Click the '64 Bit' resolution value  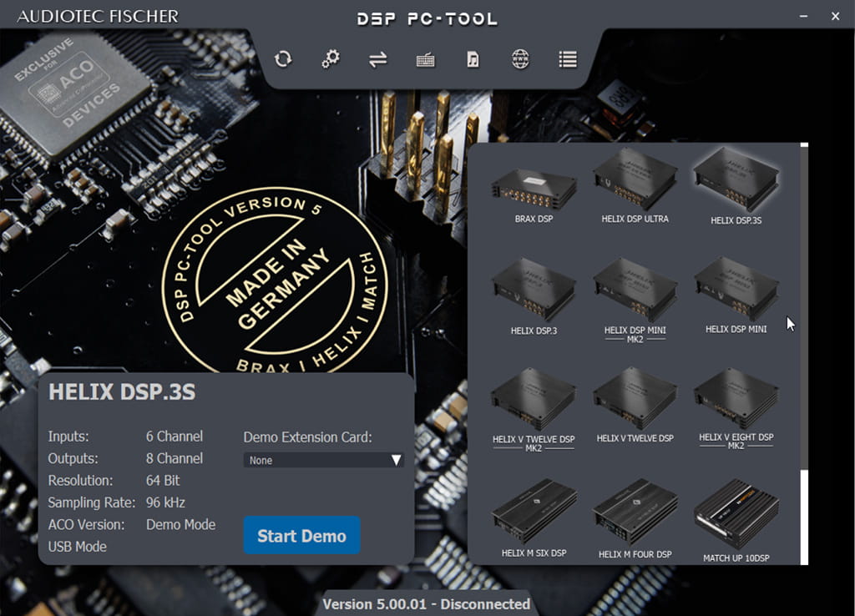pyautogui.click(x=163, y=480)
